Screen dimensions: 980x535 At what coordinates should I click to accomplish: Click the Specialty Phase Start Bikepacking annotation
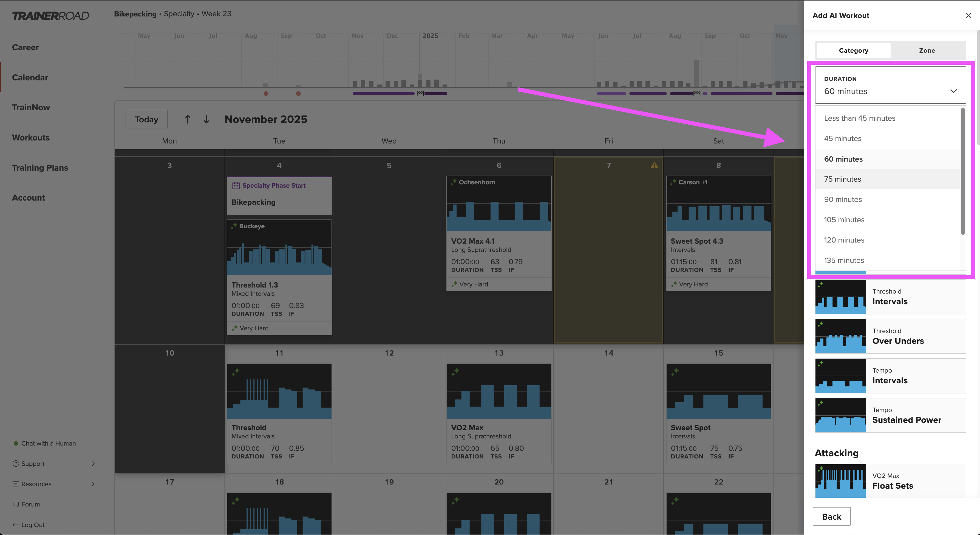(279, 195)
